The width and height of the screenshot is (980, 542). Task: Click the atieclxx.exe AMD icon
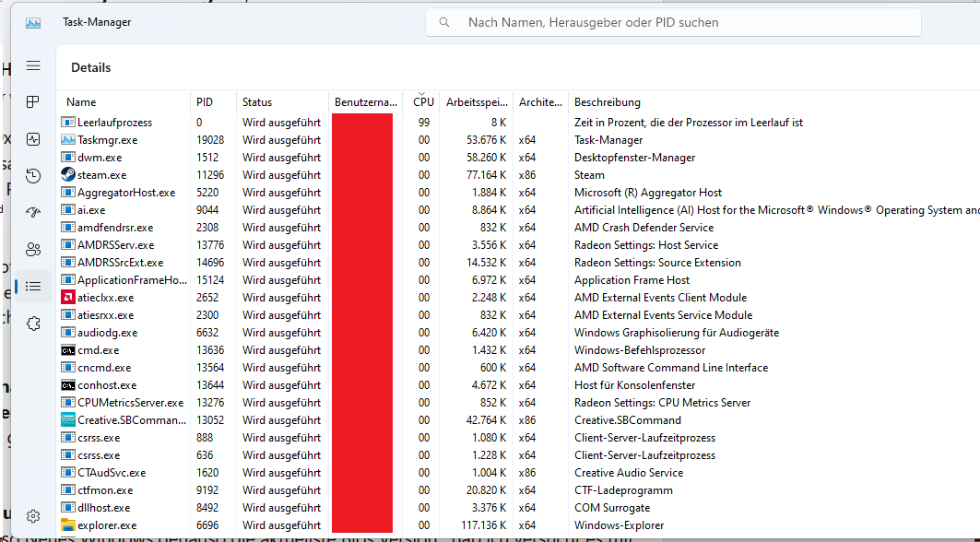(x=68, y=298)
